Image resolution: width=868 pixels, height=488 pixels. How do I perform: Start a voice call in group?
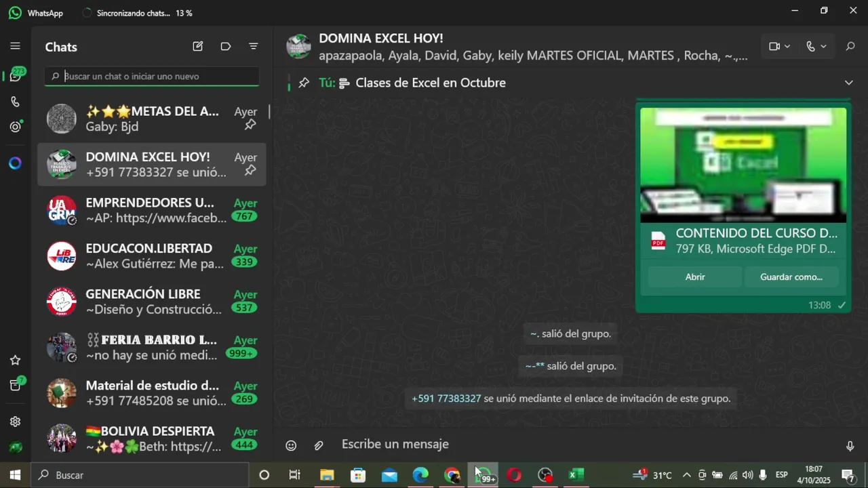point(810,46)
